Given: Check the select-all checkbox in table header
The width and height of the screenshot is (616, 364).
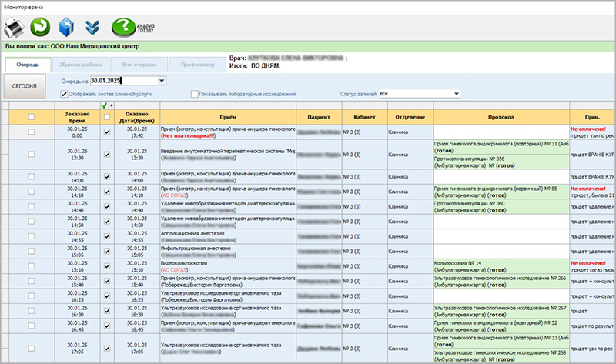Looking at the screenshot, I should click(x=32, y=116).
